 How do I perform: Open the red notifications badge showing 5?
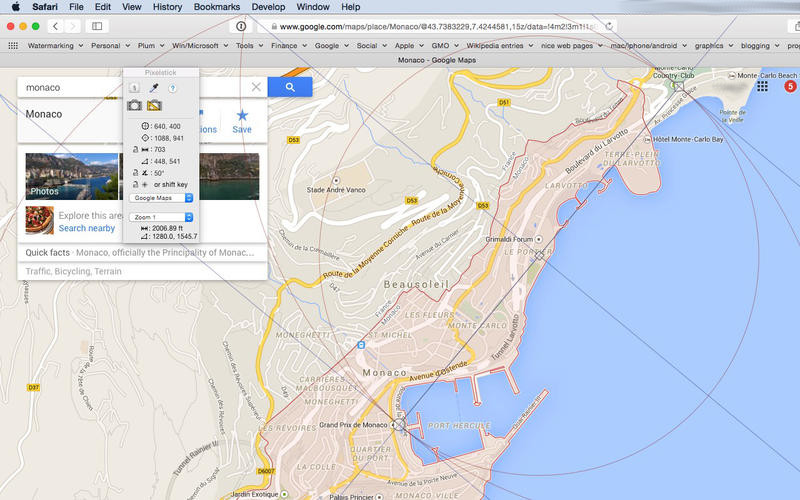click(x=790, y=86)
